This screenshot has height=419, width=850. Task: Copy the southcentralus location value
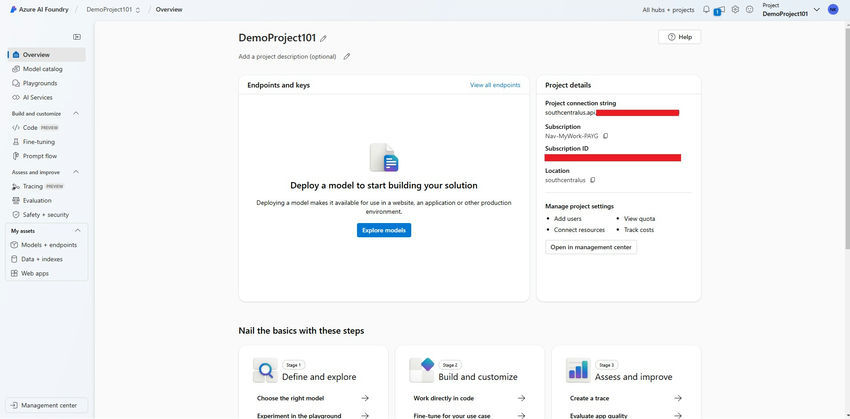(593, 180)
